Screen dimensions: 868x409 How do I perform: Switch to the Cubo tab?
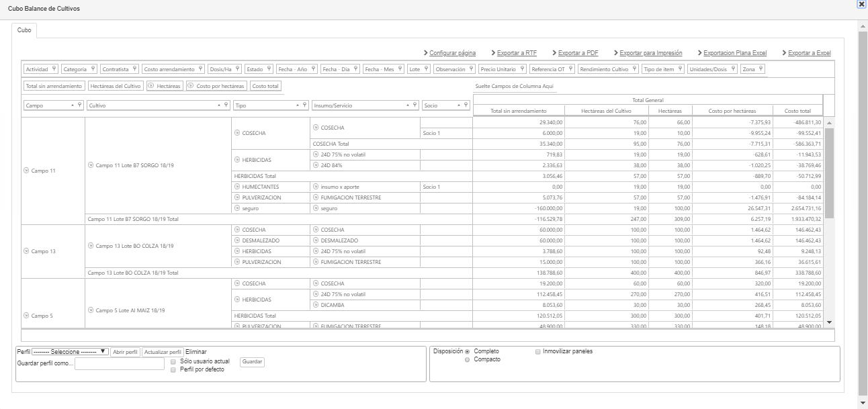(x=24, y=31)
